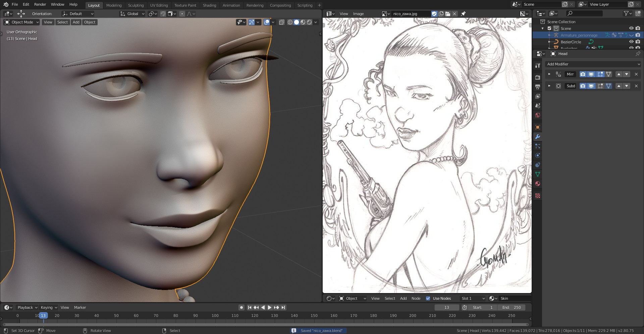Click End frame 250 field

tap(512, 307)
